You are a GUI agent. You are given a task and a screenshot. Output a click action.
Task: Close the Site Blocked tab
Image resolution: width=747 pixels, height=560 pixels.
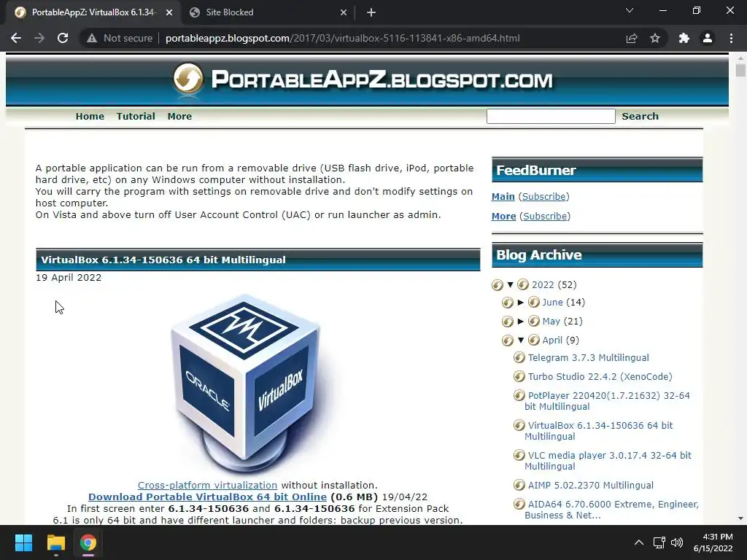344,12
